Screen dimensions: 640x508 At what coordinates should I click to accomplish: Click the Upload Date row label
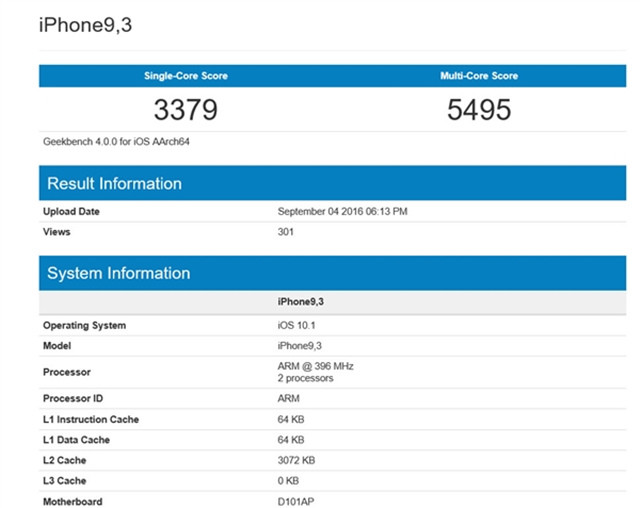(x=71, y=212)
